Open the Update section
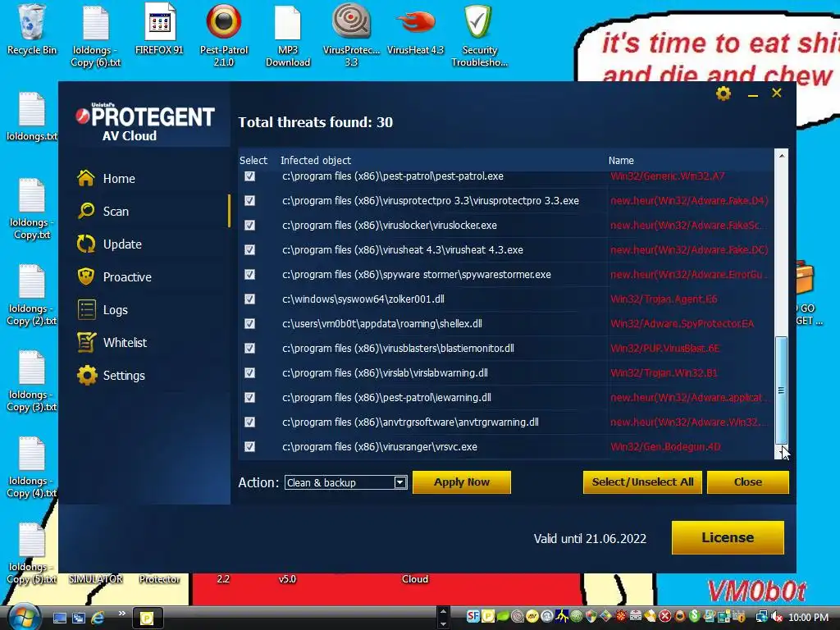This screenshot has height=630, width=840. [110, 244]
